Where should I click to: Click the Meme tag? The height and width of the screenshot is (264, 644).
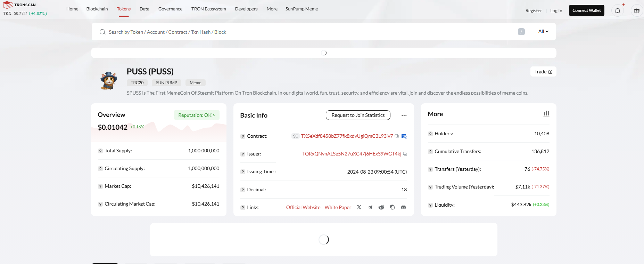[196, 83]
